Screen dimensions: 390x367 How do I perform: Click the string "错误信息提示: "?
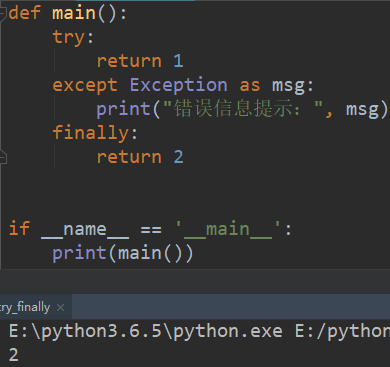[242, 108]
